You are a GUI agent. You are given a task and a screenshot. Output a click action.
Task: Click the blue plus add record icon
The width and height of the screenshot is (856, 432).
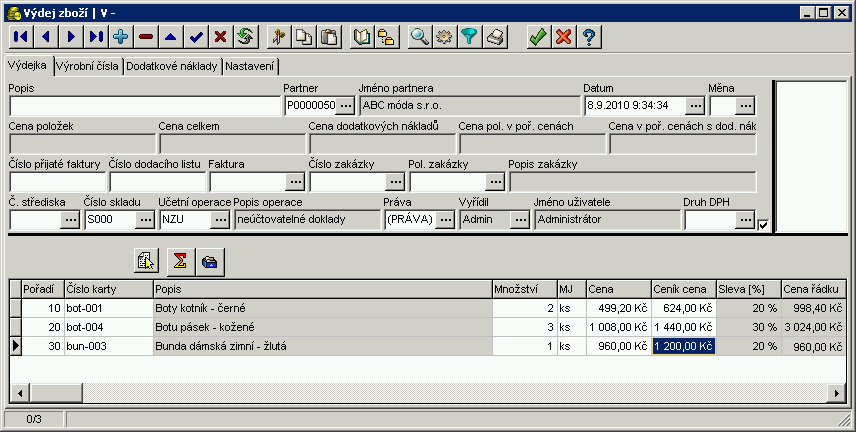[x=121, y=37]
